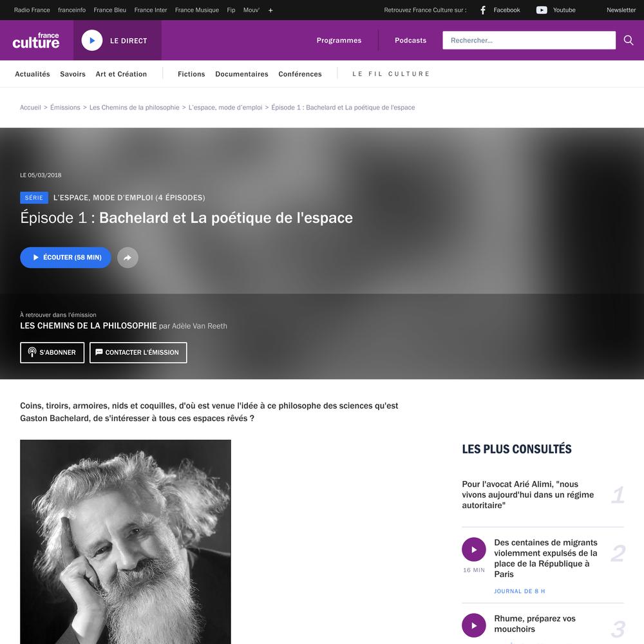Play the migrants expulsés journal item
The image size is (644, 644).
point(473,549)
